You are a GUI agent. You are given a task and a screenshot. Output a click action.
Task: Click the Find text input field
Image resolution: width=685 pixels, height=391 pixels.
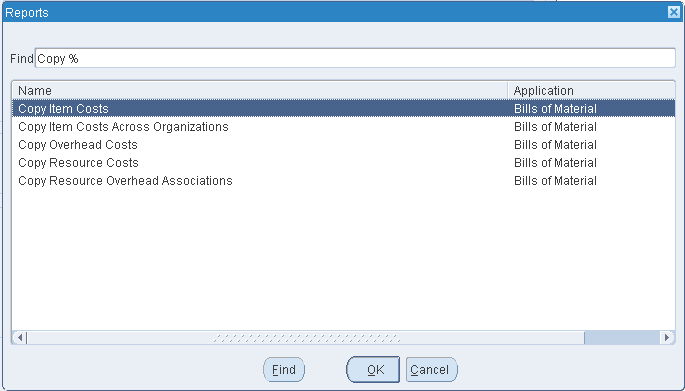pyautogui.click(x=355, y=58)
